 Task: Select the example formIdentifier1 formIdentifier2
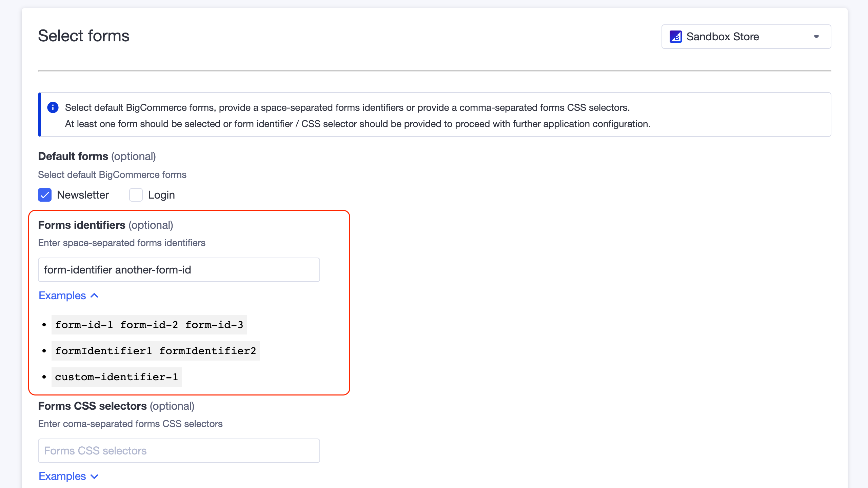pos(156,351)
